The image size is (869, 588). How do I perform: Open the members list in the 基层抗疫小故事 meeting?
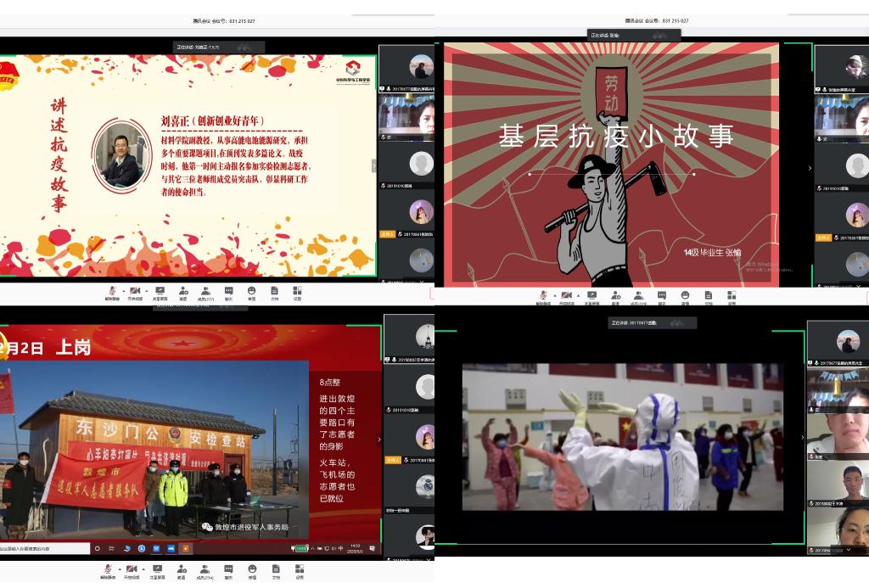pyautogui.click(x=638, y=298)
